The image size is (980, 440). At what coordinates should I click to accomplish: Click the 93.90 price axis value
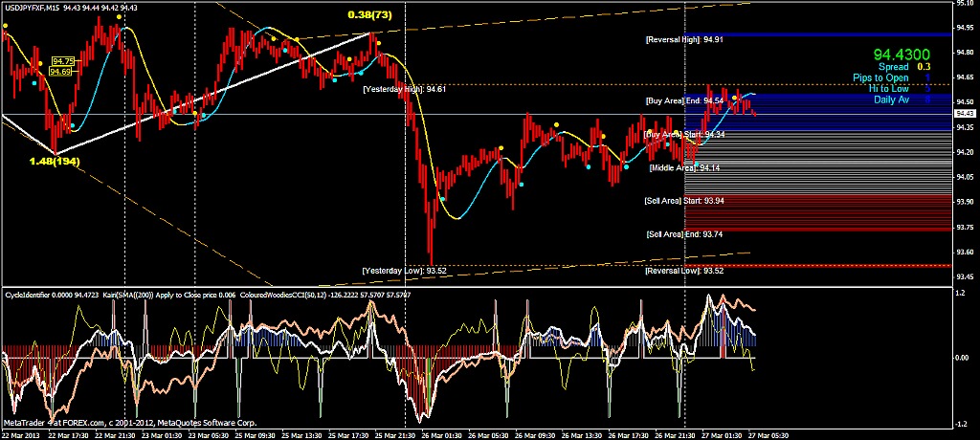tap(964, 202)
